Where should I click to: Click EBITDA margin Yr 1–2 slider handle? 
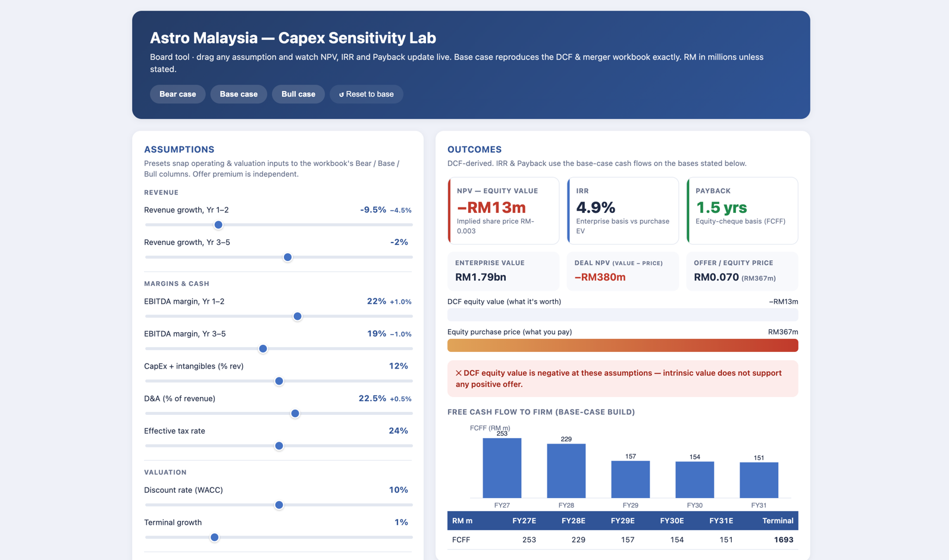297,316
